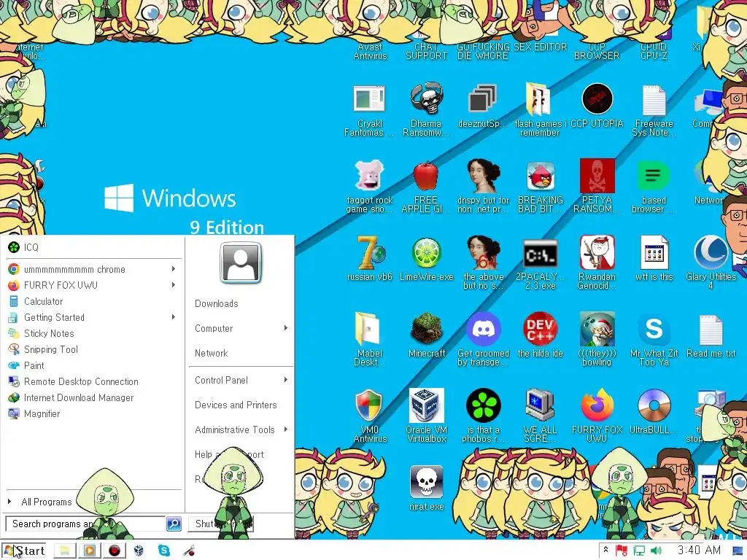
Task: Expand the Getting Started submenu arrow
Action: 174,317
